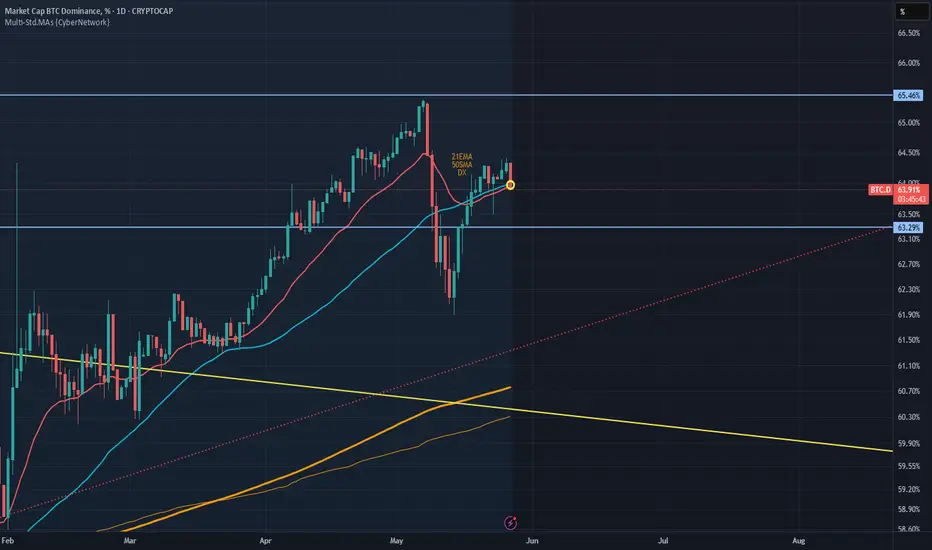Click the lightning bolt event icon
932x550 pixels.
click(511, 523)
